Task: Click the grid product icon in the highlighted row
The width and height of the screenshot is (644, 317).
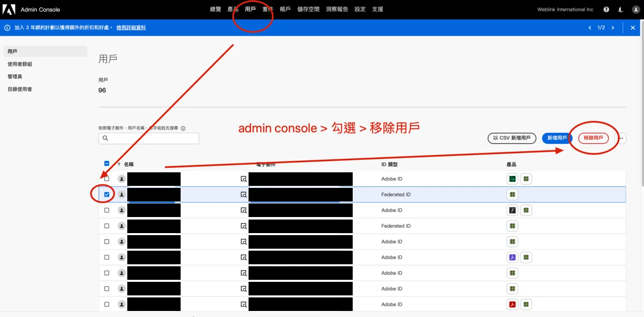Action: [512, 194]
